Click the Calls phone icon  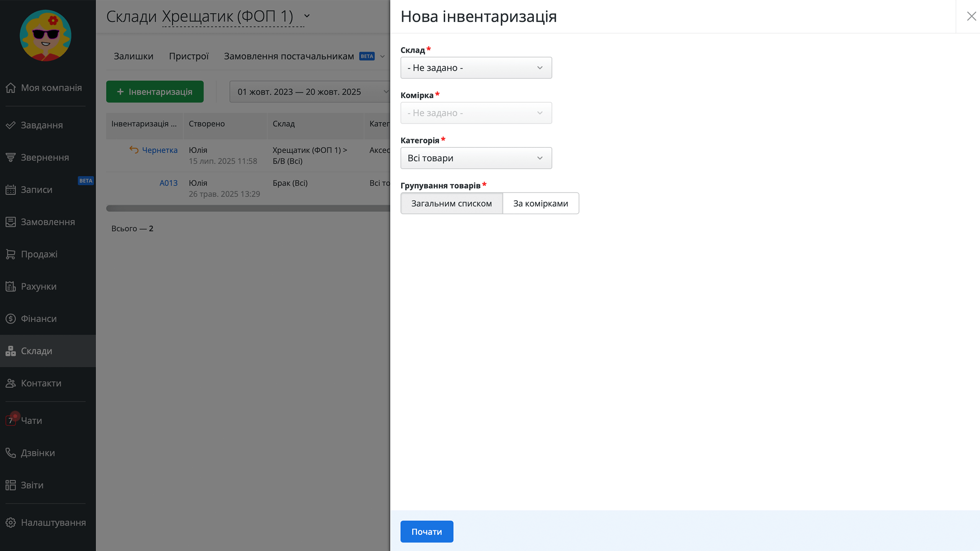tap(11, 453)
